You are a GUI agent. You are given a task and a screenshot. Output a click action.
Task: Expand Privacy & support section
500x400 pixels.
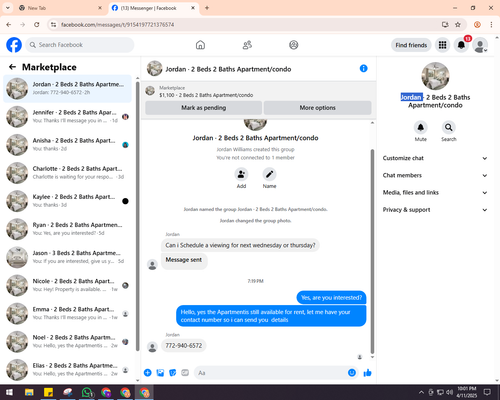coord(435,210)
